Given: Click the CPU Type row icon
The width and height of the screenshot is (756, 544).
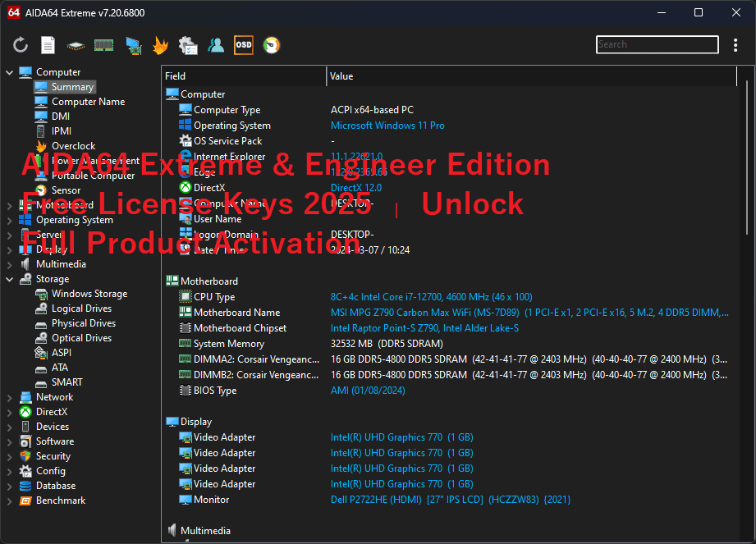Looking at the screenshot, I should pyautogui.click(x=186, y=297).
